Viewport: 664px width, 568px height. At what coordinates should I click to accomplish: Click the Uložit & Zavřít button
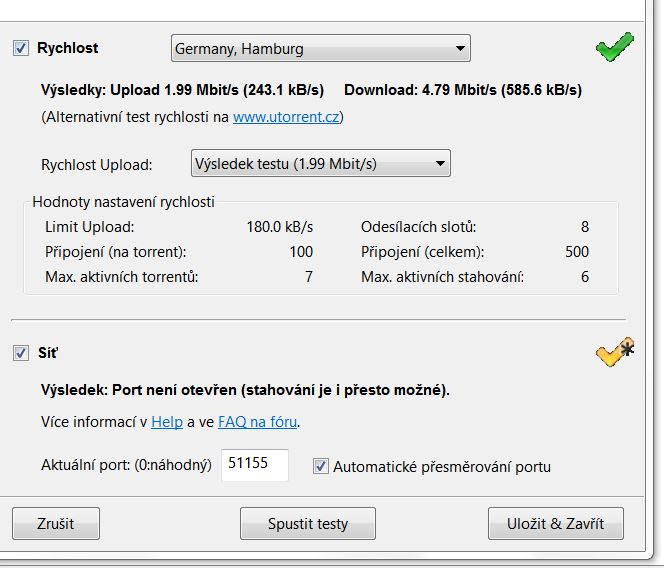pos(556,523)
